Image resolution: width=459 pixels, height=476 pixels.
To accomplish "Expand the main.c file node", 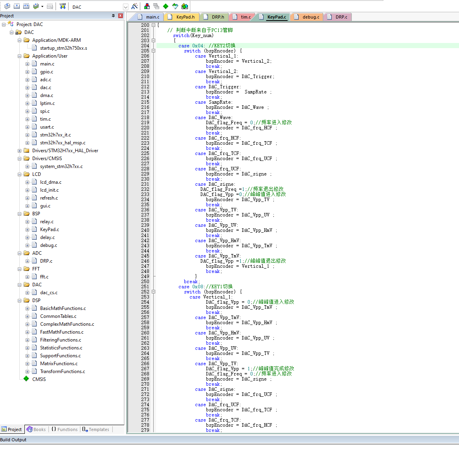I will 27,64.
